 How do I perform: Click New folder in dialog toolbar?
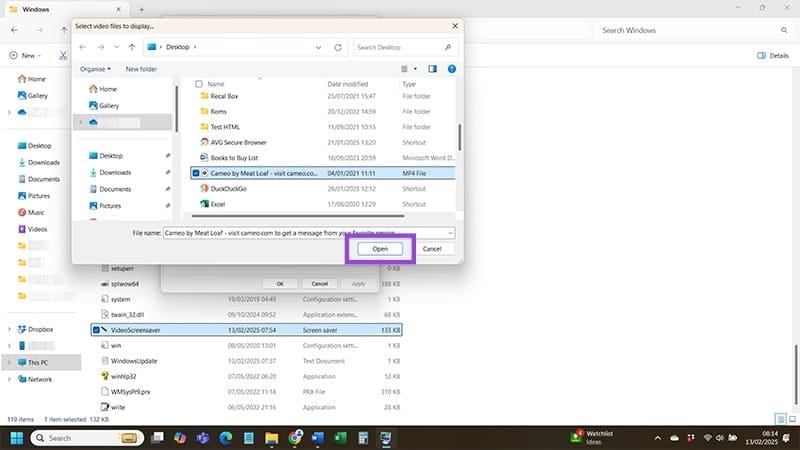(x=141, y=69)
